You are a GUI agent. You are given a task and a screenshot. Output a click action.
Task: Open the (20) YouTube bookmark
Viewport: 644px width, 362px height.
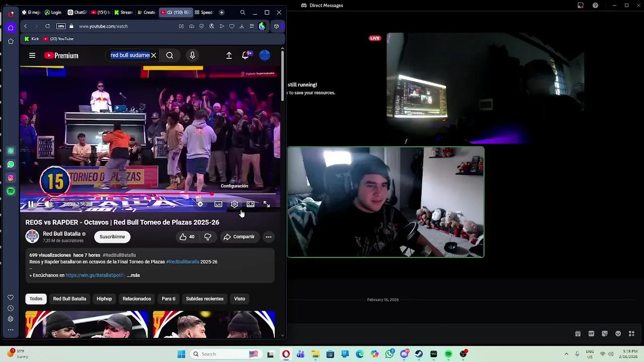coord(58,39)
